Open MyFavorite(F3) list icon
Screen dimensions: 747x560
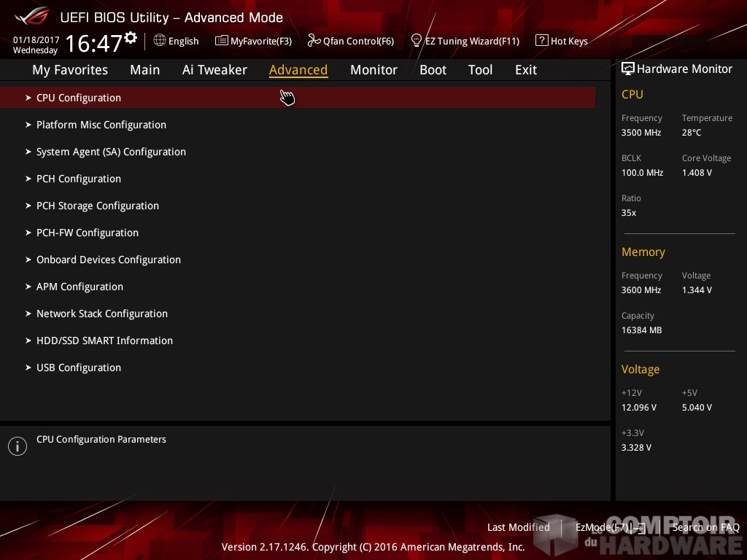point(222,41)
